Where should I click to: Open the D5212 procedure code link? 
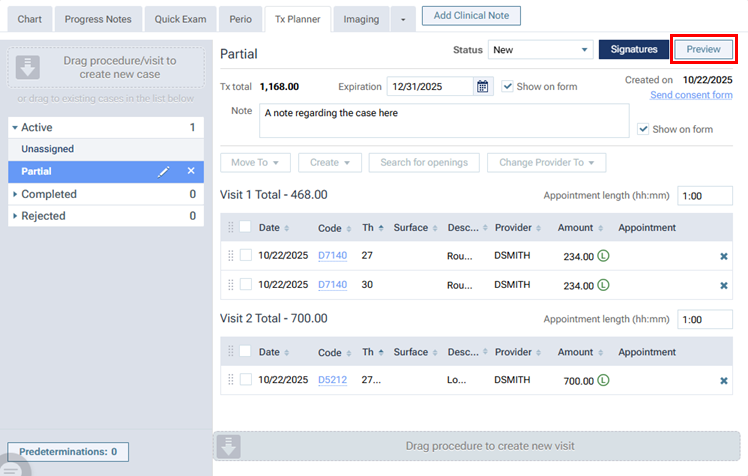click(x=332, y=381)
